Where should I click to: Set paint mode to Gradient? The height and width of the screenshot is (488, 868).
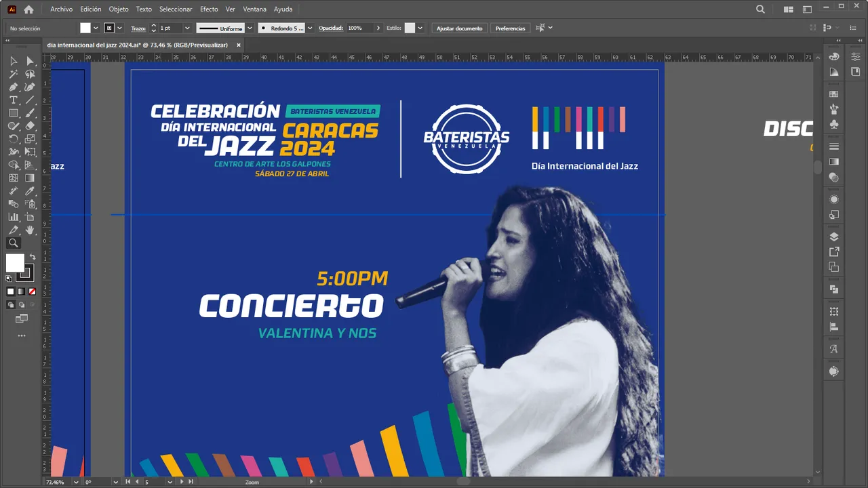click(x=21, y=291)
